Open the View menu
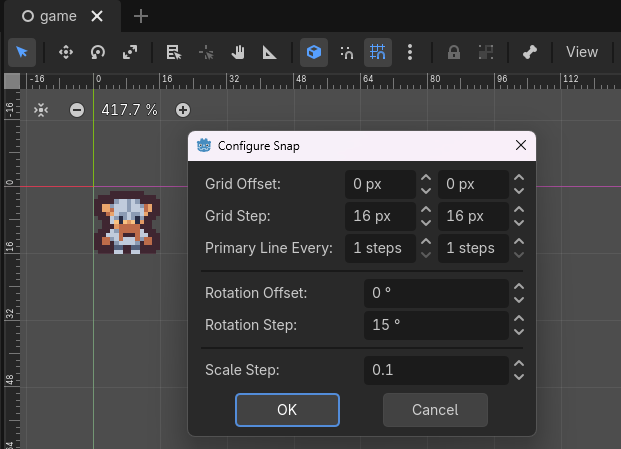The image size is (621, 449). point(581,52)
